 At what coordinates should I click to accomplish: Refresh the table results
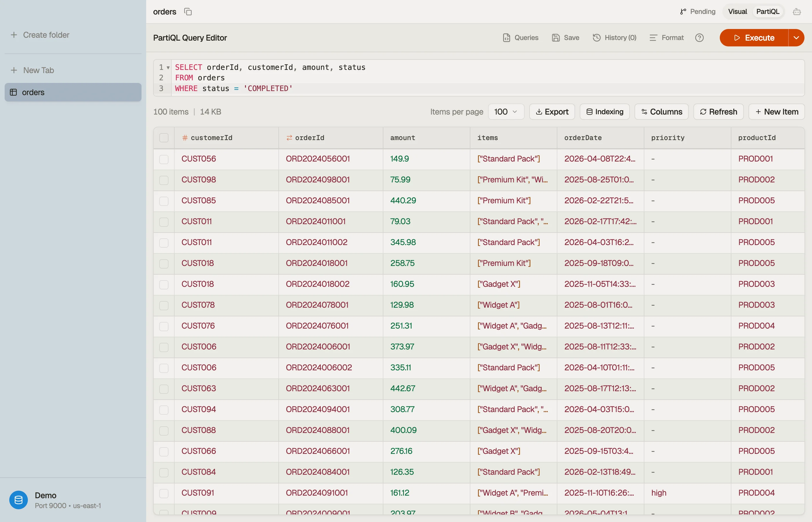718,112
